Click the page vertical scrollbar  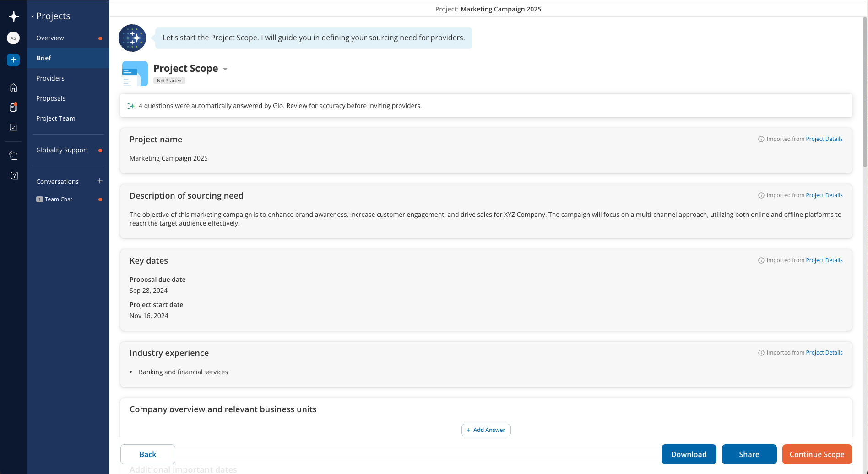(x=865, y=92)
